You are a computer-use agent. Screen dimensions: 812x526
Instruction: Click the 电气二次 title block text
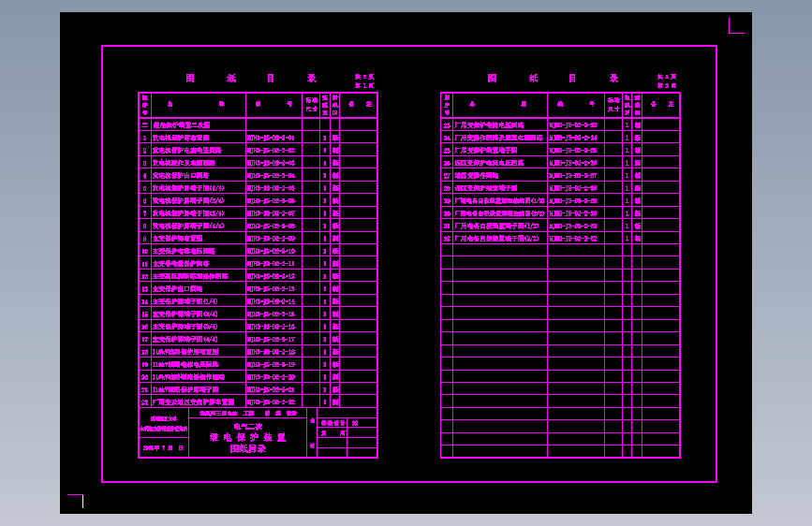[248, 427]
